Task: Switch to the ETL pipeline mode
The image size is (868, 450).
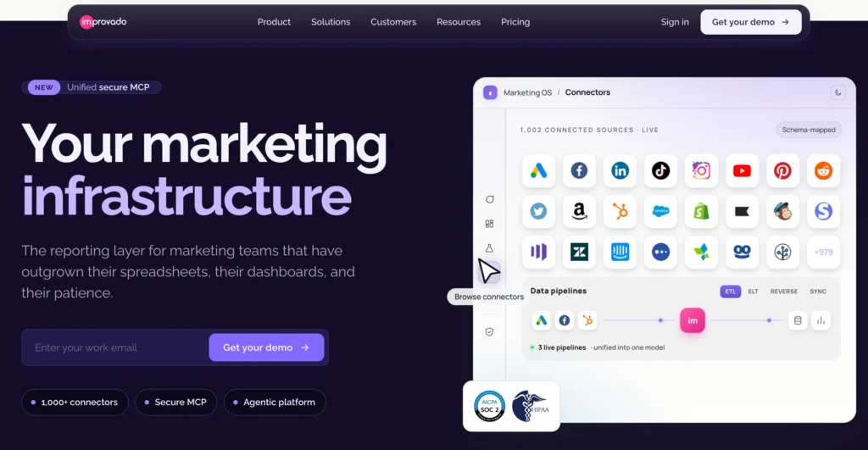Action: point(730,292)
